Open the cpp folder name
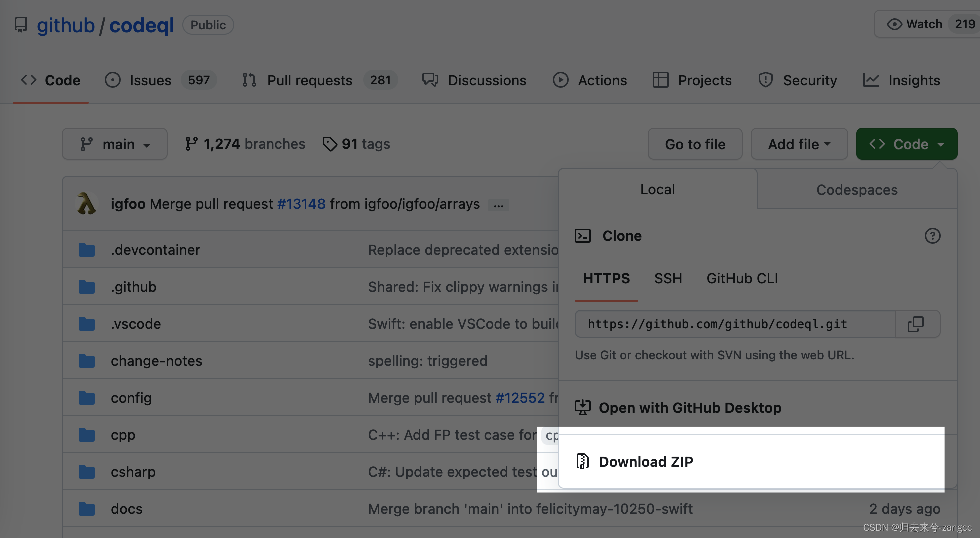 pos(123,435)
